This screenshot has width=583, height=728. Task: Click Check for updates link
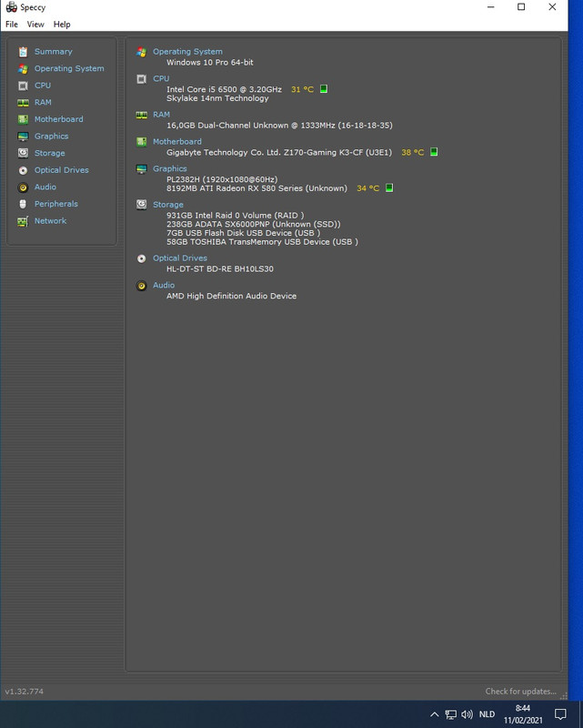(x=521, y=692)
